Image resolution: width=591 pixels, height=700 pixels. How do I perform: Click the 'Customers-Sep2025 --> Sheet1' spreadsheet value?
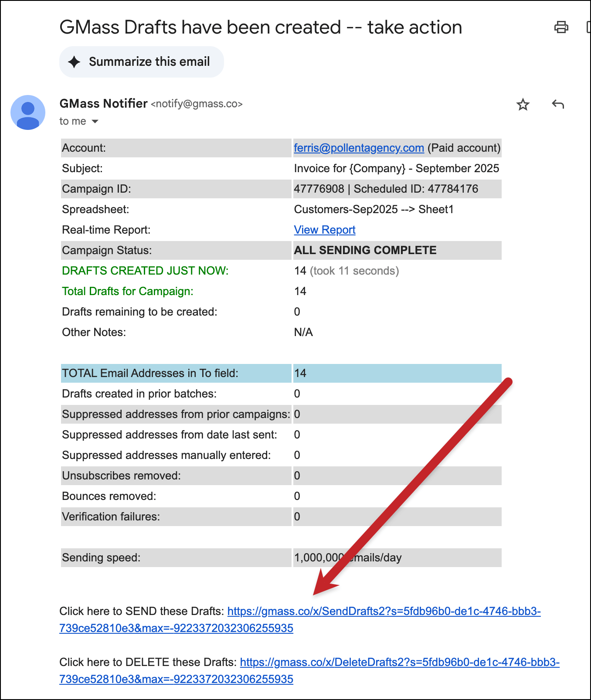point(374,210)
